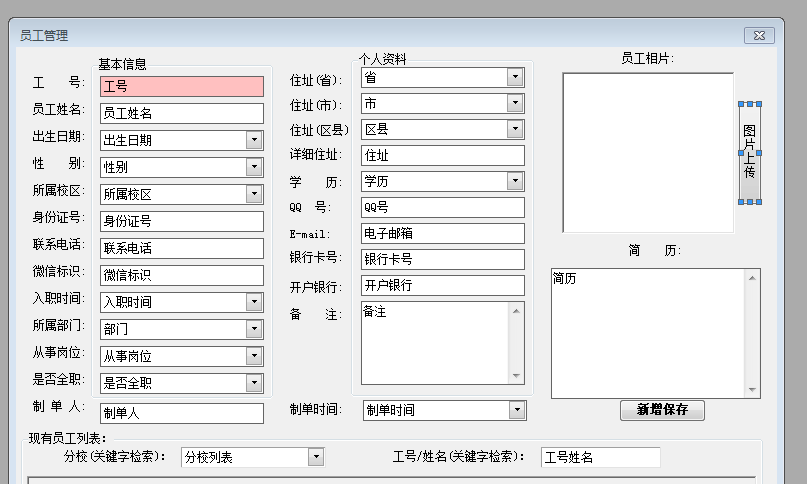Viewport: 807px width, 484px height.
Task: Click inside the 简历 text area
Action: 648,333
